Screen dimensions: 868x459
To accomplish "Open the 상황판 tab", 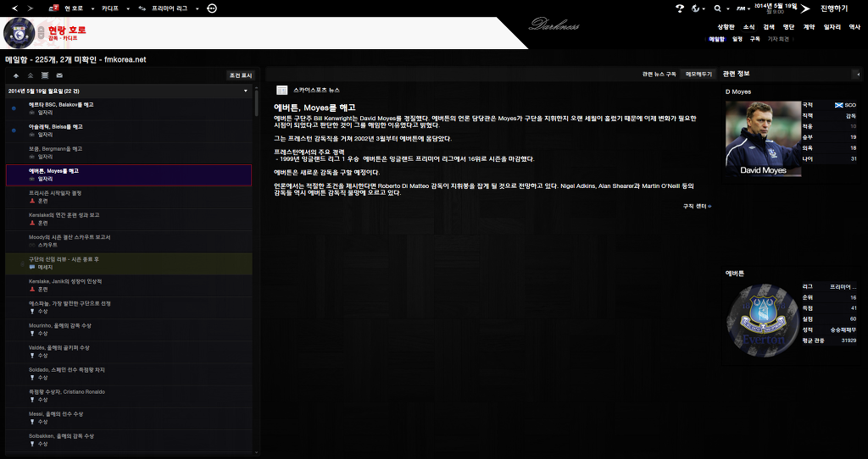I will click(726, 26).
